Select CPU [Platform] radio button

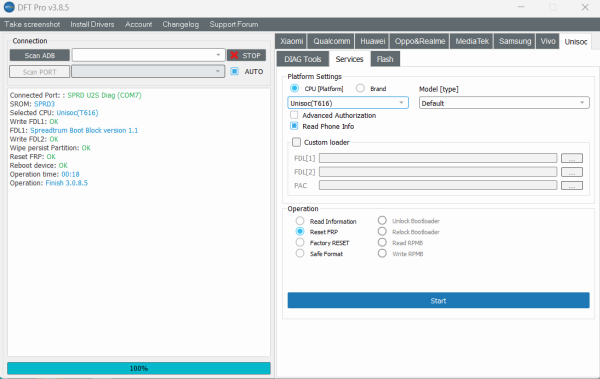(294, 88)
